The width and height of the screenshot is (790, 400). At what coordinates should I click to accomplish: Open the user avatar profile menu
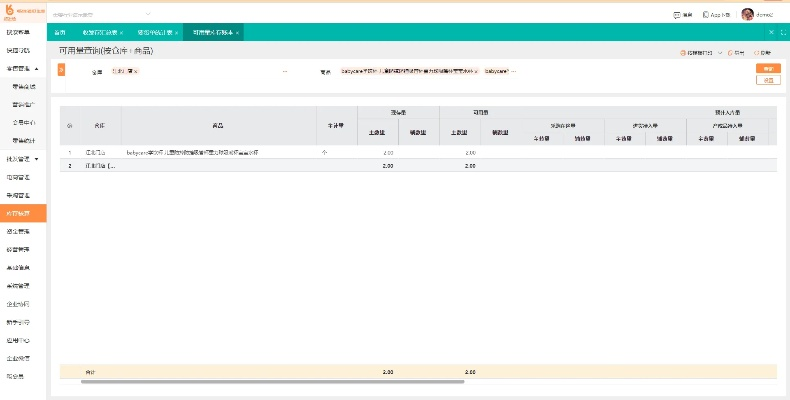click(x=747, y=15)
